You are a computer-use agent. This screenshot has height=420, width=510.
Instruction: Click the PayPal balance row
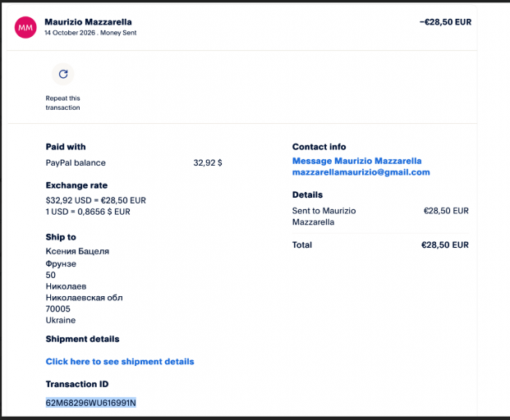pos(134,162)
